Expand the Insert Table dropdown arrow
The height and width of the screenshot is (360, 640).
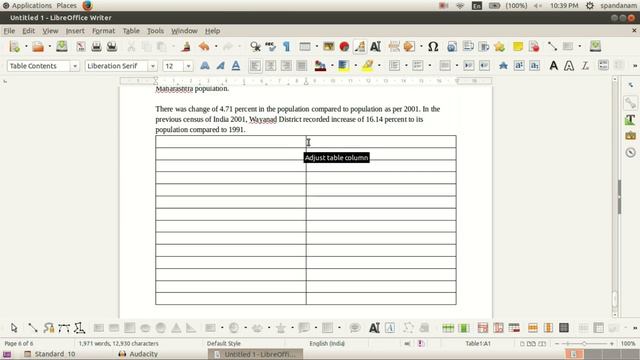(x=317, y=47)
